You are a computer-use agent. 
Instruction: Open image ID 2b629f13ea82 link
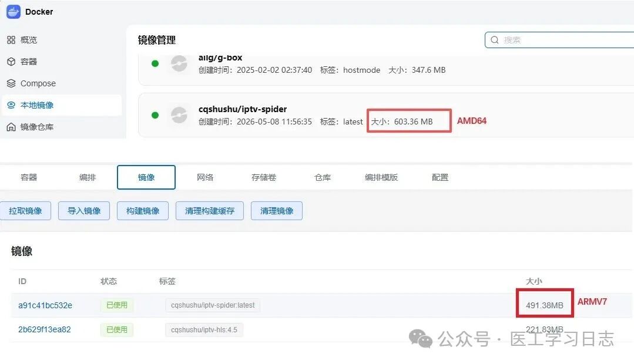(45, 330)
